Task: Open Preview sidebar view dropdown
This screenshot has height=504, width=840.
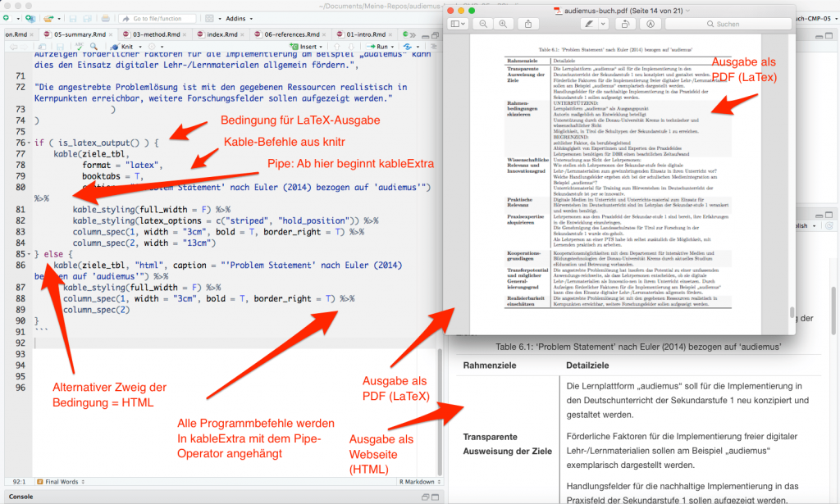Action: point(458,24)
